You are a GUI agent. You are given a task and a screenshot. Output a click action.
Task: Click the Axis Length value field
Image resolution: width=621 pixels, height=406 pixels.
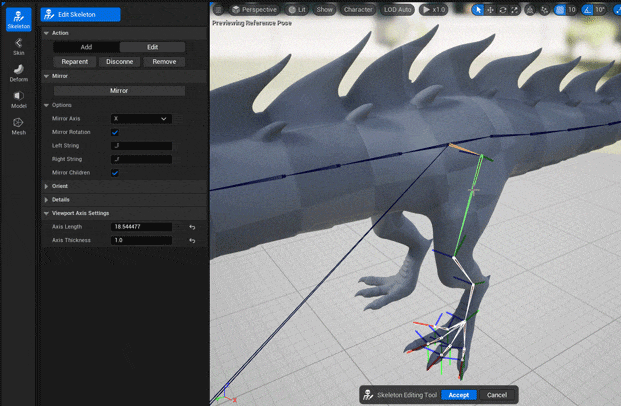pyautogui.click(x=141, y=227)
